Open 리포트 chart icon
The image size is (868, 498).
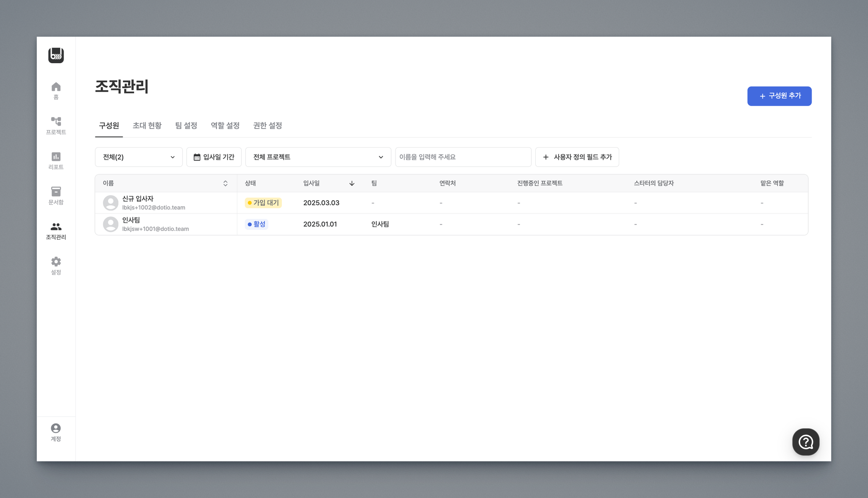pyautogui.click(x=56, y=157)
